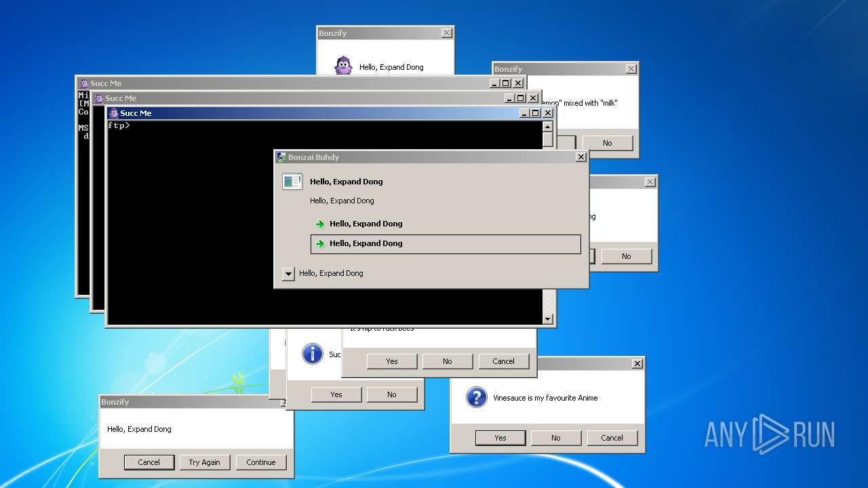Click Cancel in the bottom-left Bonzify dialog

coord(149,462)
